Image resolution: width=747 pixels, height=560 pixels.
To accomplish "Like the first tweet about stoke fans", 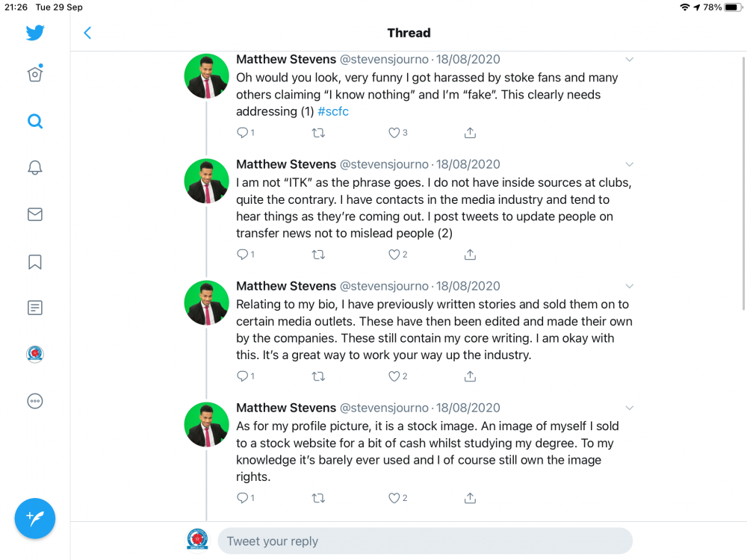I will point(394,133).
